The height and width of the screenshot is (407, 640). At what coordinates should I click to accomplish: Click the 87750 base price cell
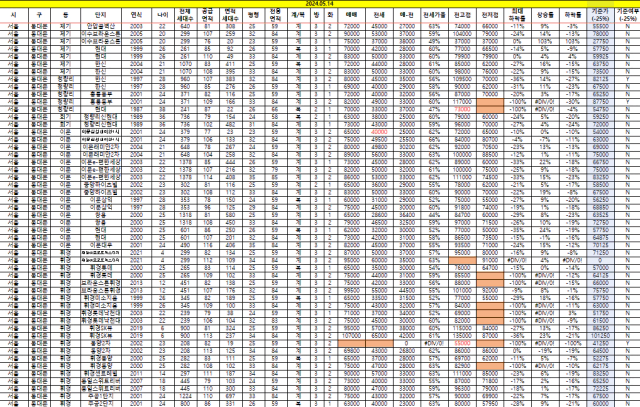[x=600, y=102]
